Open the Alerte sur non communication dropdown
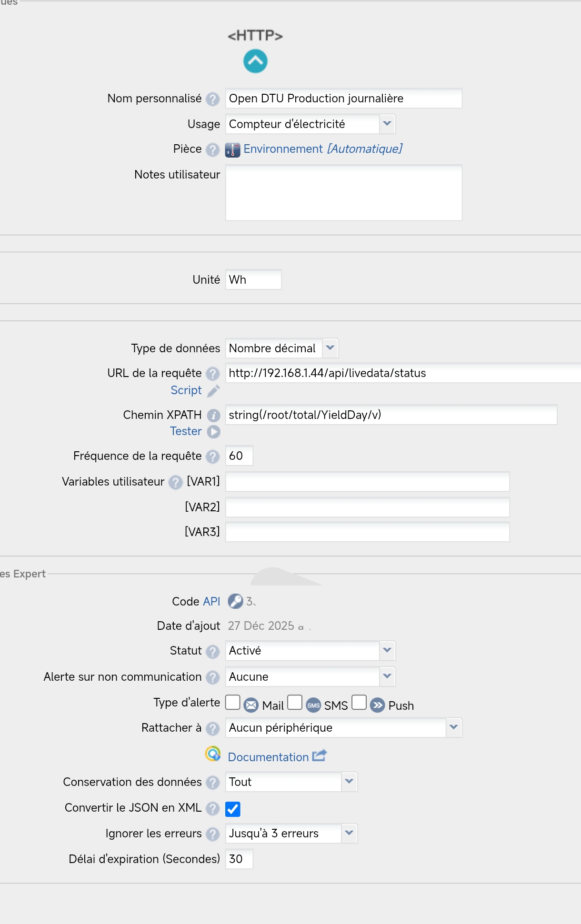581x924 pixels. click(311, 677)
